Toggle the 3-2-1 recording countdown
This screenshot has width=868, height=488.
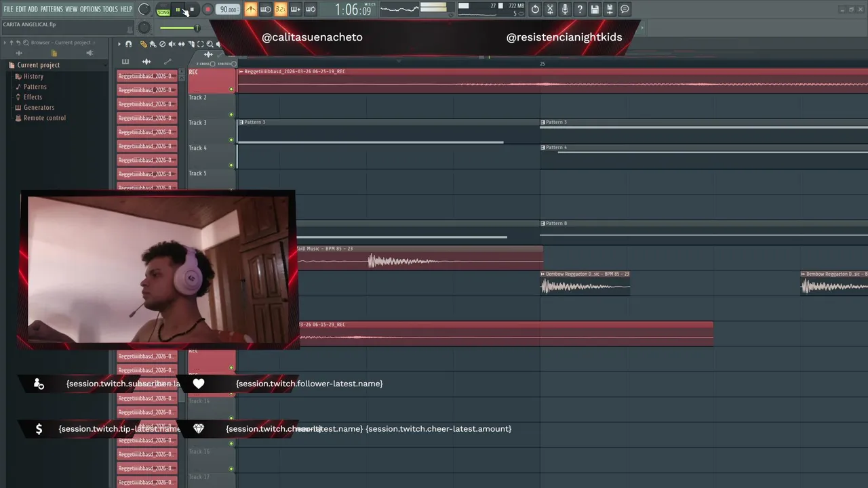[x=280, y=9]
